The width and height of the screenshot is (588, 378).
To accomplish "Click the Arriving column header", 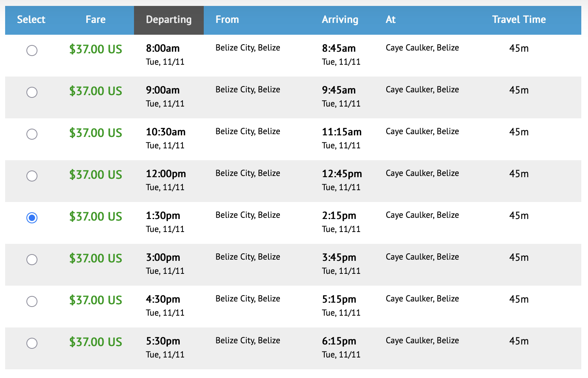I will 340,20.
